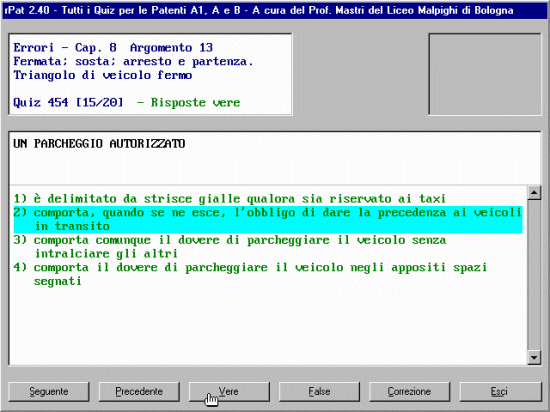Go back with the Precedente button
Viewport: 550px width, 412px height.
coord(139,391)
